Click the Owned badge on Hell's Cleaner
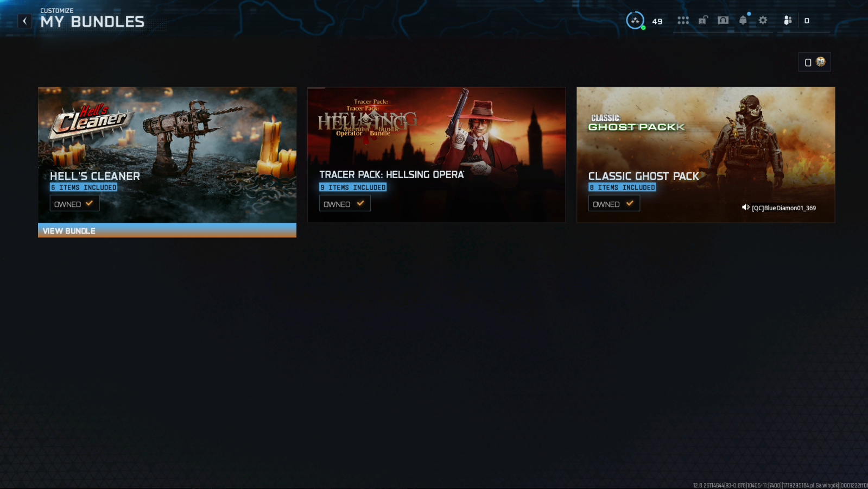868x489 pixels. [x=74, y=204]
